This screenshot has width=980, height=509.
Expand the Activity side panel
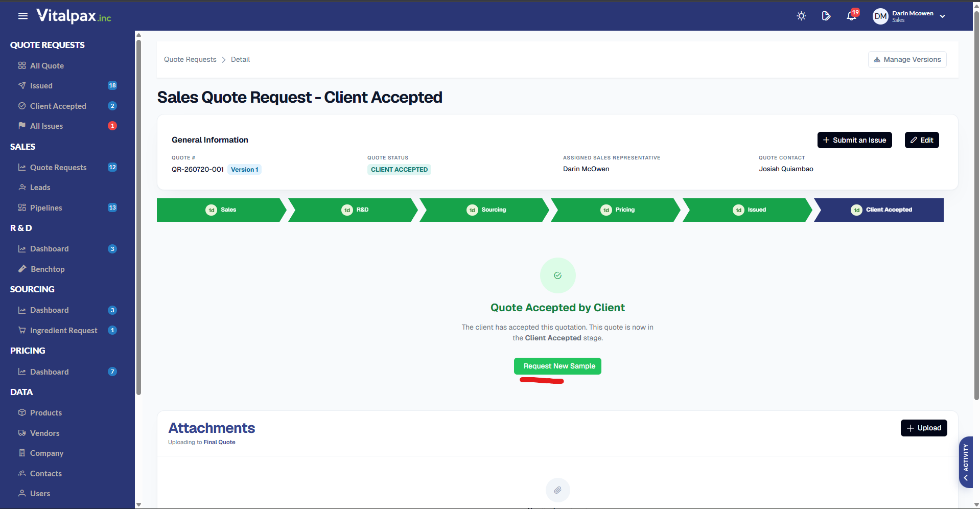966,462
